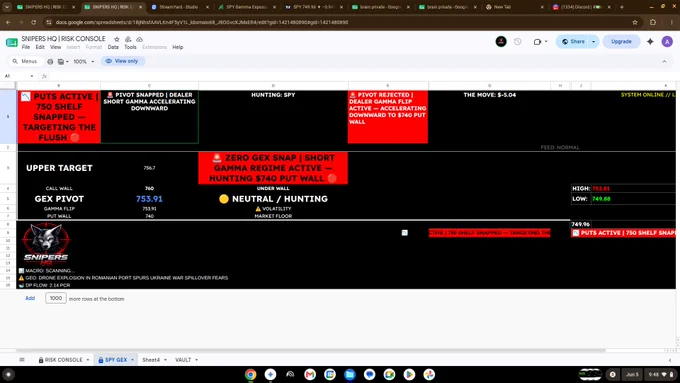Open version history clock icon
Screen dimensions: 680x383
coord(518,42)
